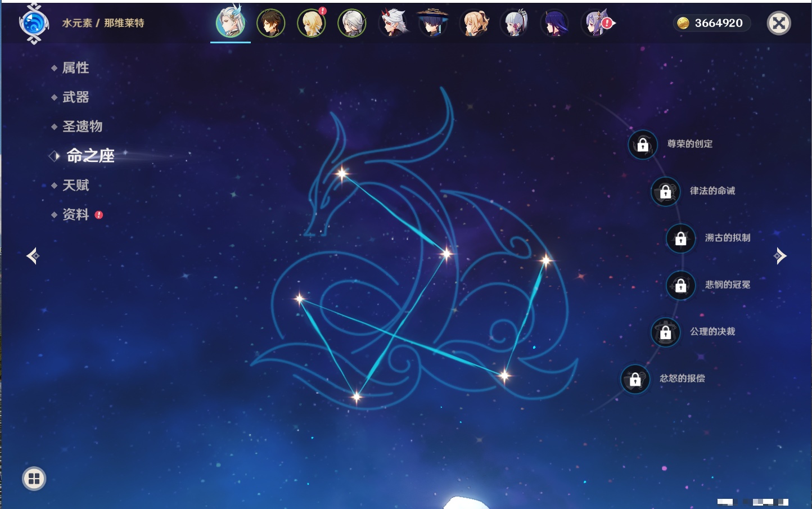This screenshot has width=812, height=509.
Task: Select the character wearing the wide hat
Action: pyautogui.click(x=432, y=23)
